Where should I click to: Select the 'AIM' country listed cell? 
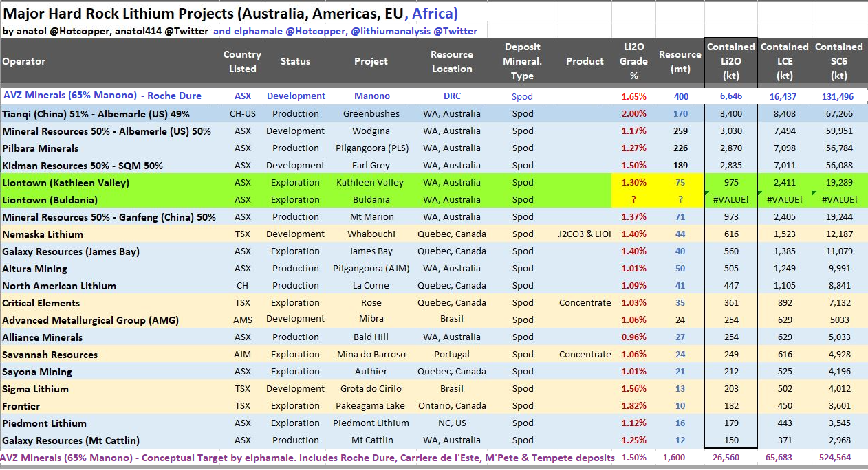242,354
